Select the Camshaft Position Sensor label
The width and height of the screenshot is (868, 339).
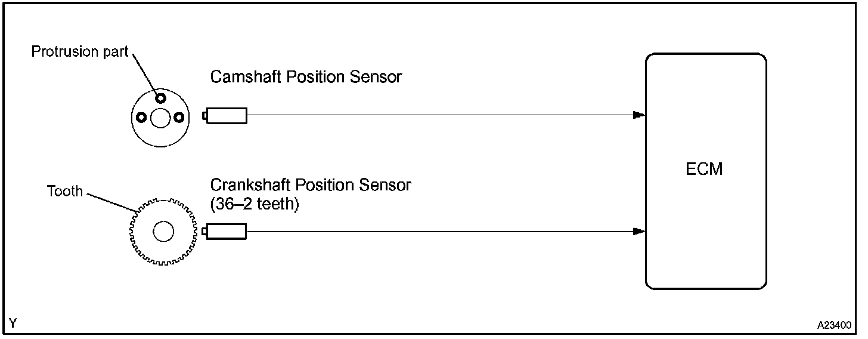coord(306,77)
